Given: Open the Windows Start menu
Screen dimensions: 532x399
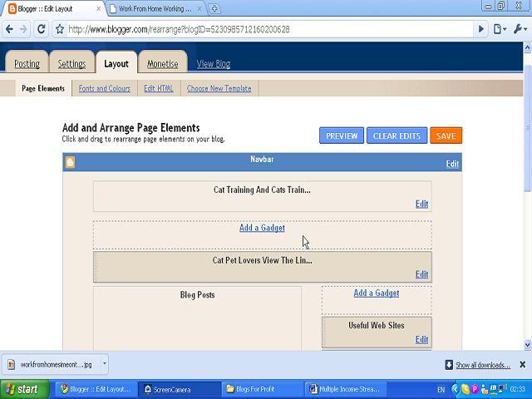Looking at the screenshot, I should click(x=22, y=389).
